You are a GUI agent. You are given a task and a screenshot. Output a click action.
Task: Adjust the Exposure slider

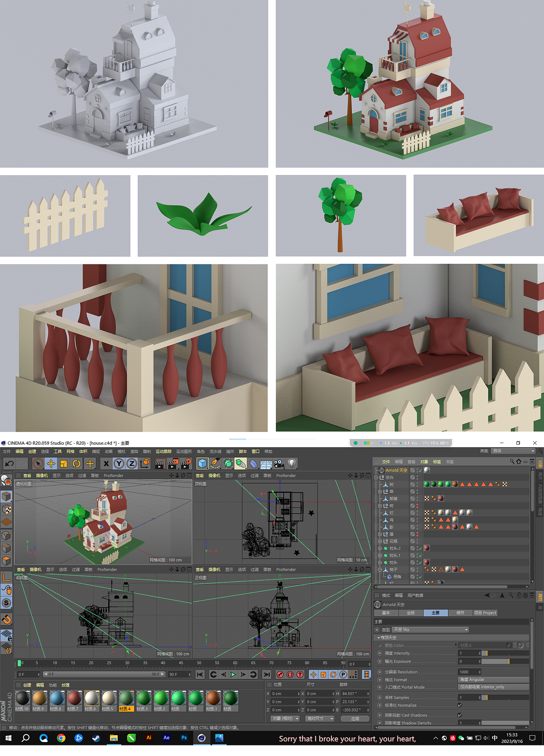[505, 661]
